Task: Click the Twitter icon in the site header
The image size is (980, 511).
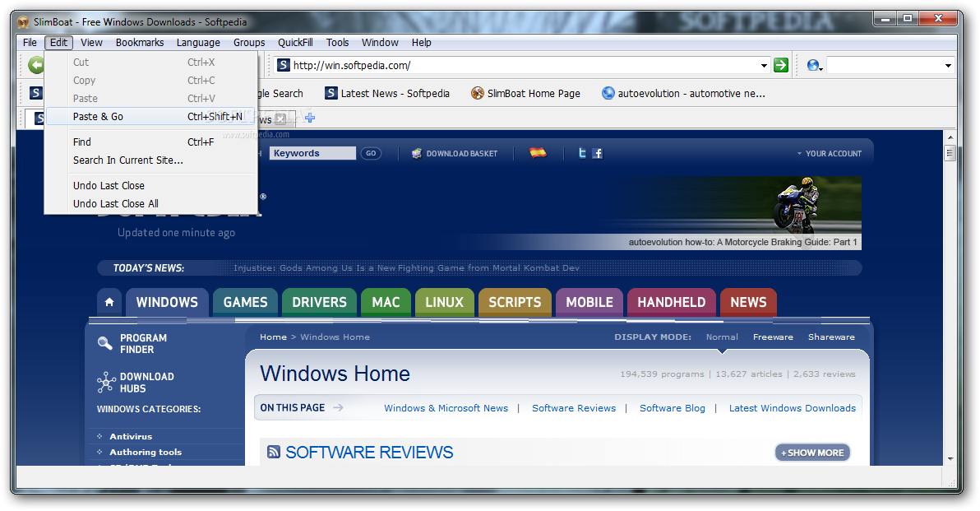Action: point(582,153)
